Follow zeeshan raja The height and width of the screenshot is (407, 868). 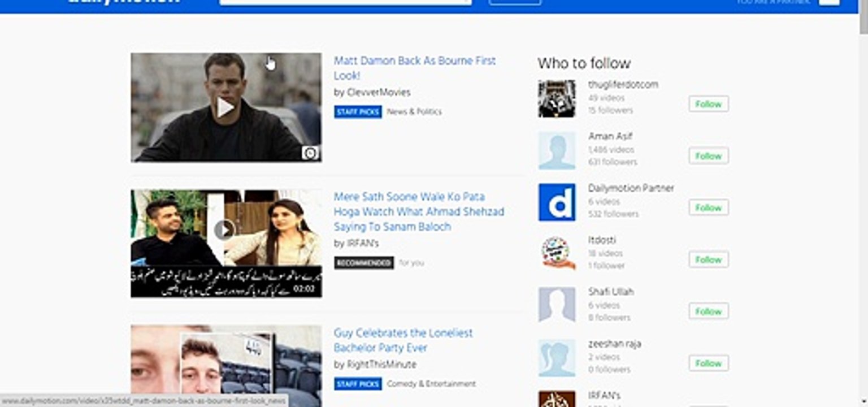click(709, 363)
